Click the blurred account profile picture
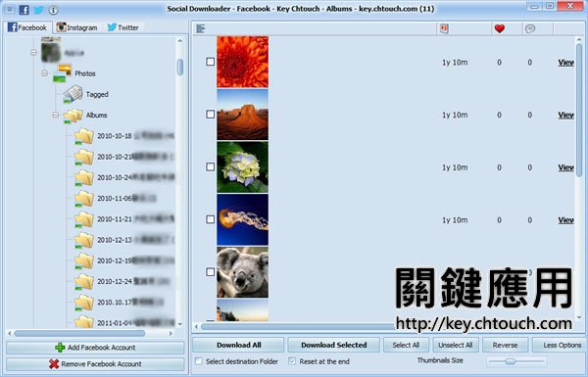The image size is (588, 377). (x=51, y=53)
